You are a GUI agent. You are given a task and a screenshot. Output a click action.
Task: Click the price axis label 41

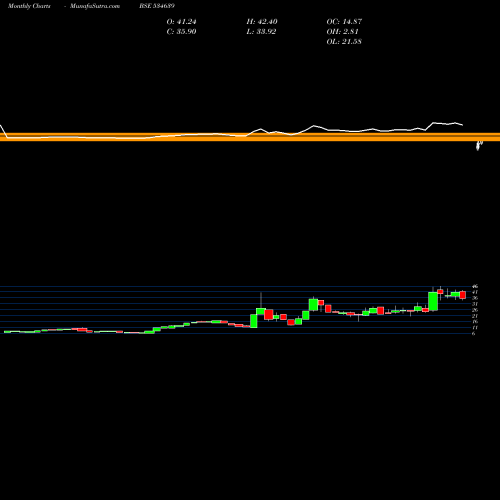475,292
